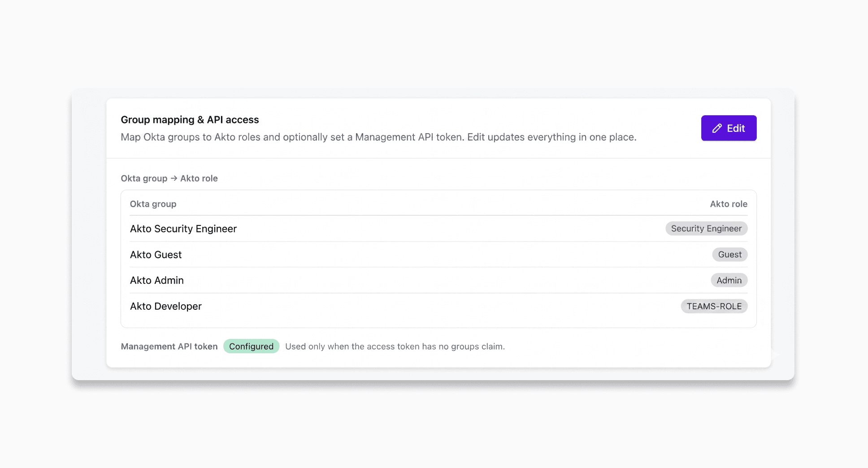The height and width of the screenshot is (468, 868).
Task: Click the 'Used only when the access token' note
Action: tap(395, 347)
